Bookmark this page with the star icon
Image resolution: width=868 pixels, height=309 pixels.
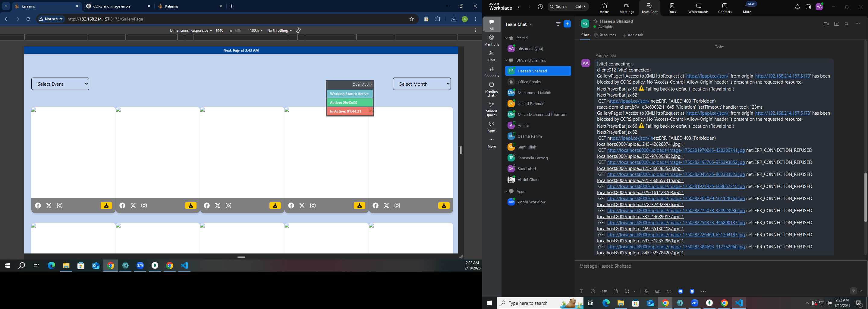tap(411, 19)
